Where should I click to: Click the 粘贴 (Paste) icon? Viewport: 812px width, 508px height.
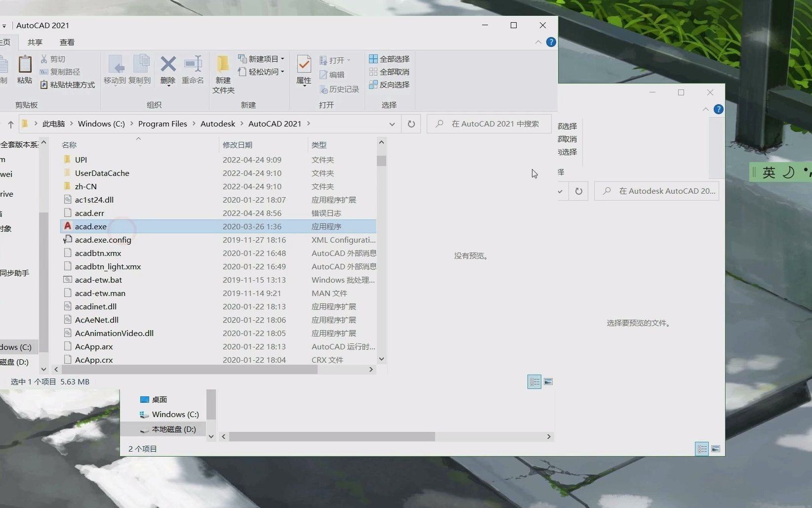[24, 69]
